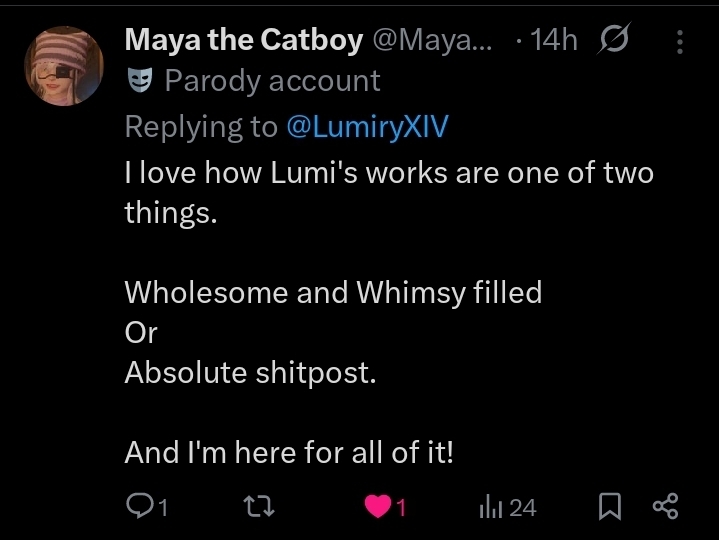Click the Maya the Catboy display name
Screen dimensions: 719x540
pos(244,40)
